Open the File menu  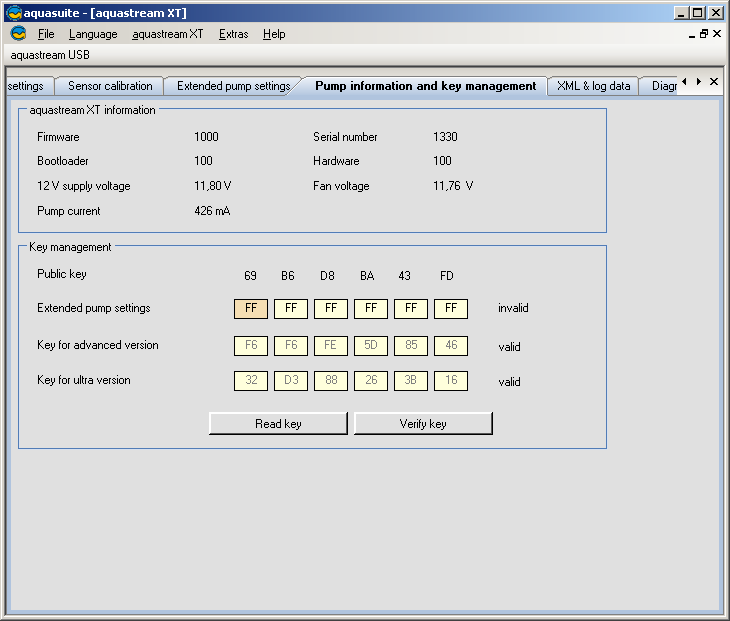click(x=46, y=34)
